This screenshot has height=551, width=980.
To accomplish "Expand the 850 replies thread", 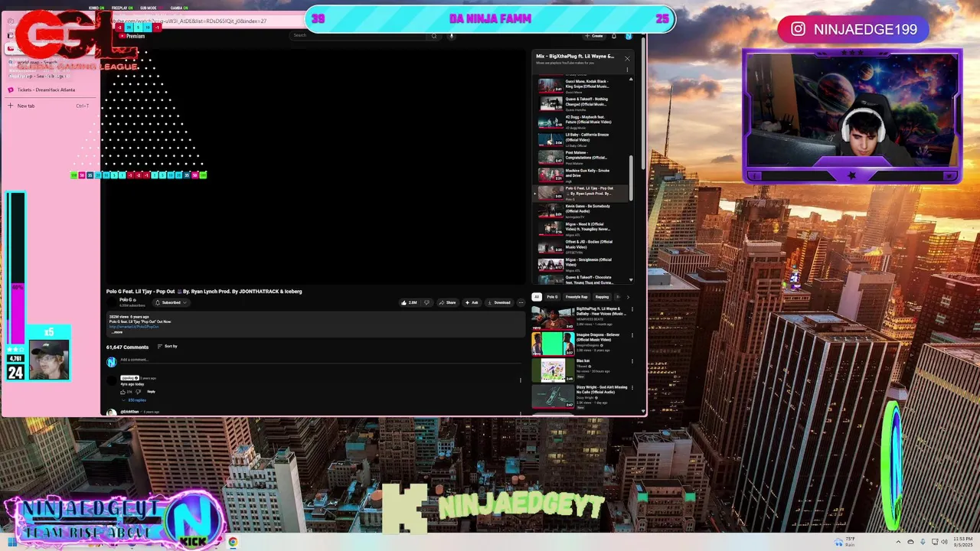I will [x=134, y=400].
